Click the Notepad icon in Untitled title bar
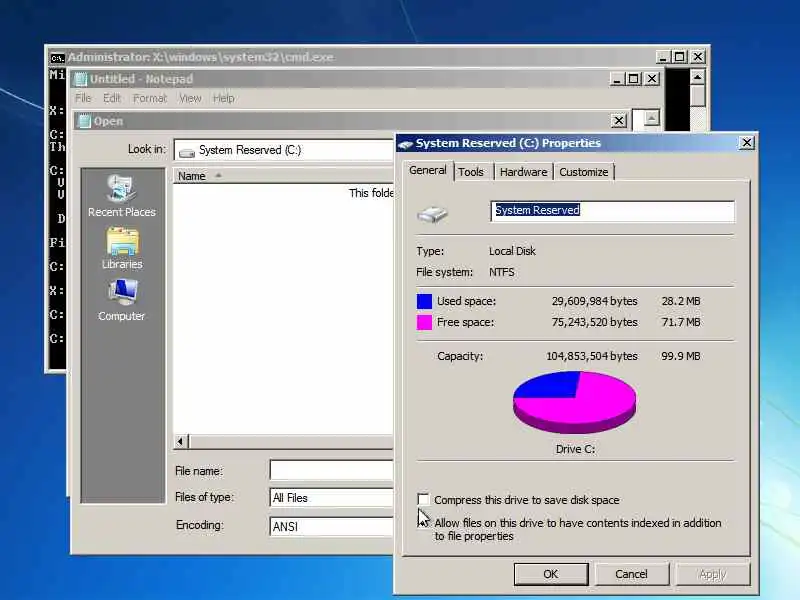Image resolution: width=800 pixels, height=600 pixels. (80, 79)
